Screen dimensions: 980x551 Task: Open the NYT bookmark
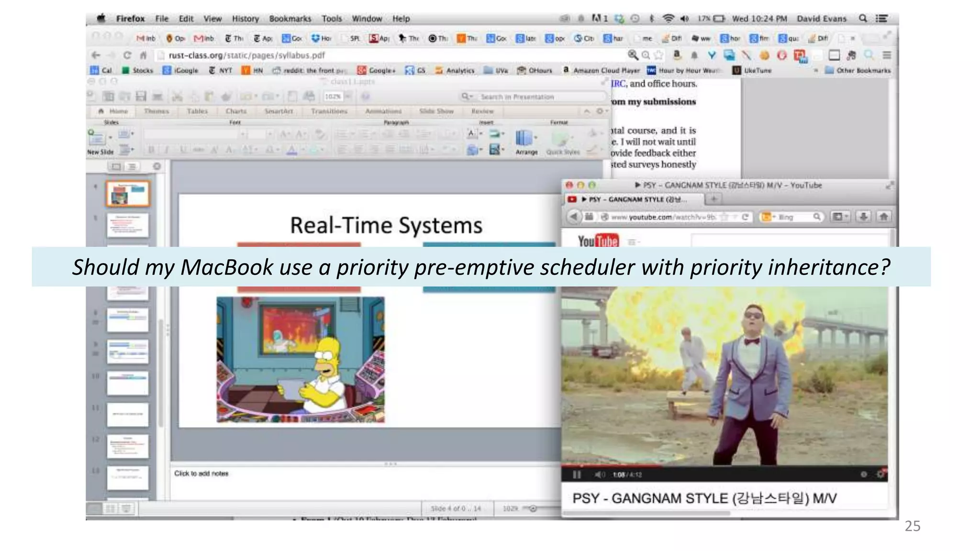click(x=220, y=70)
